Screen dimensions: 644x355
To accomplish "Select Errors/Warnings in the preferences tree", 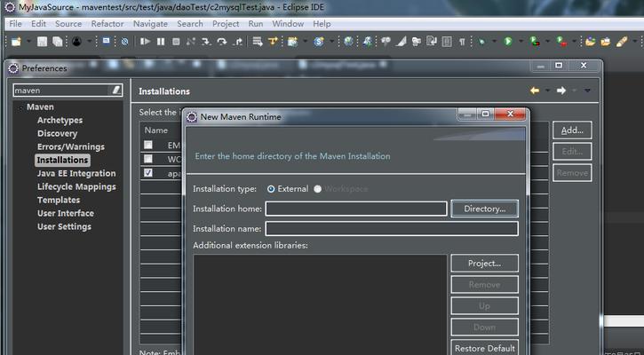I will point(71,146).
